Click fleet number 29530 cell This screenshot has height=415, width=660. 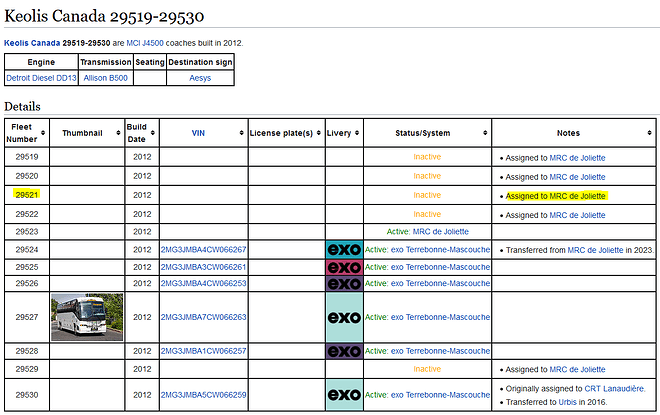pyautogui.click(x=27, y=395)
